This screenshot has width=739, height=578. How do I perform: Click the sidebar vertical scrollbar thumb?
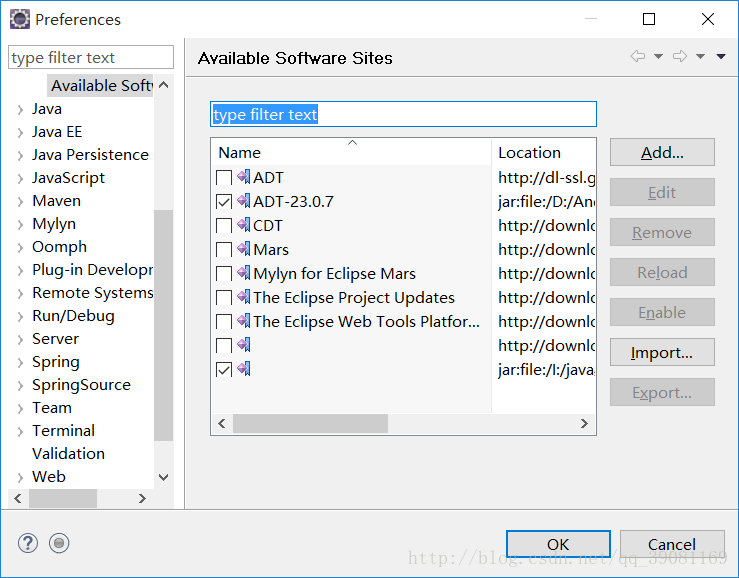(x=164, y=325)
